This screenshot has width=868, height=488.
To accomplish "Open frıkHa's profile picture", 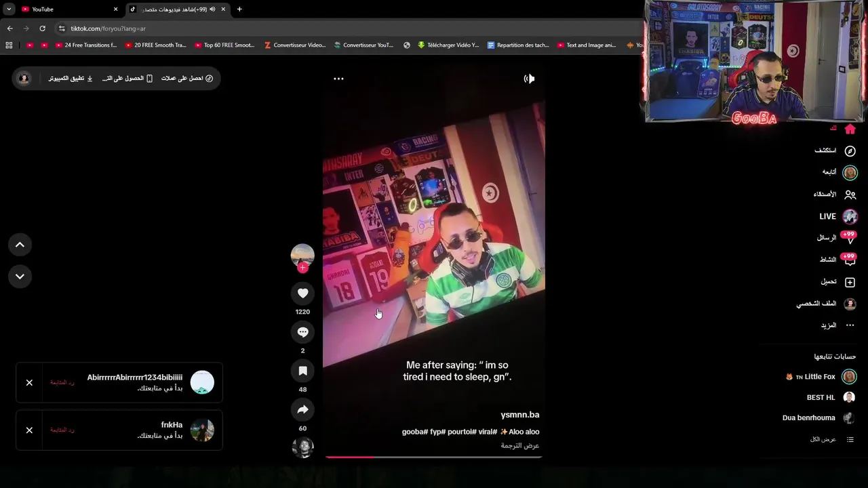I will (x=202, y=430).
